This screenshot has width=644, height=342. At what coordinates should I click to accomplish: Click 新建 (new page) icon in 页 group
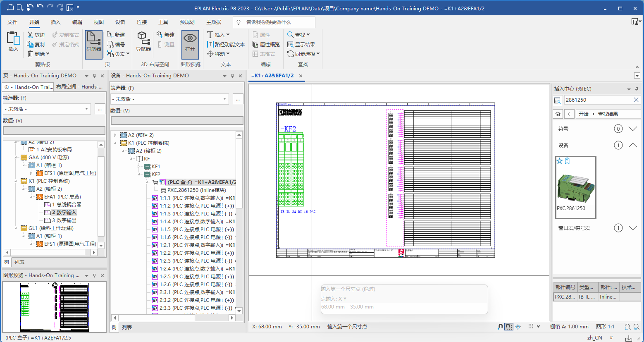[110, 35]
